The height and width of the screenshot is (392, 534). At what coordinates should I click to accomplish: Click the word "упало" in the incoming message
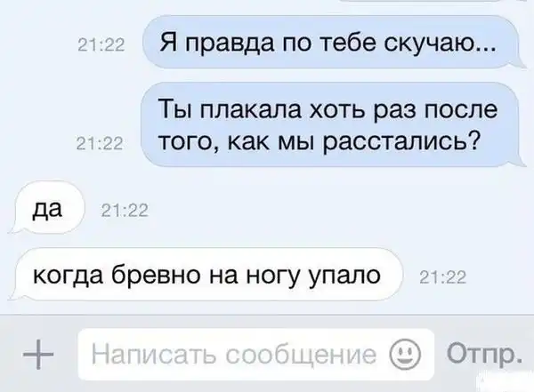[344, 276]
